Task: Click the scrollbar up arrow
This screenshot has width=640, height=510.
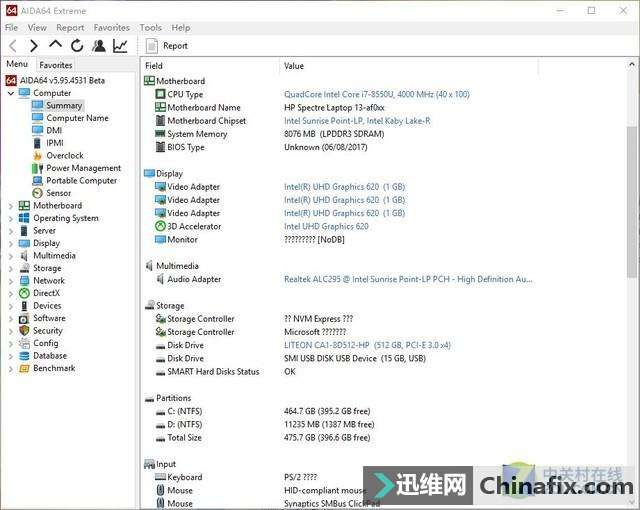Action: pyautogui.click(x=631, y=64)
